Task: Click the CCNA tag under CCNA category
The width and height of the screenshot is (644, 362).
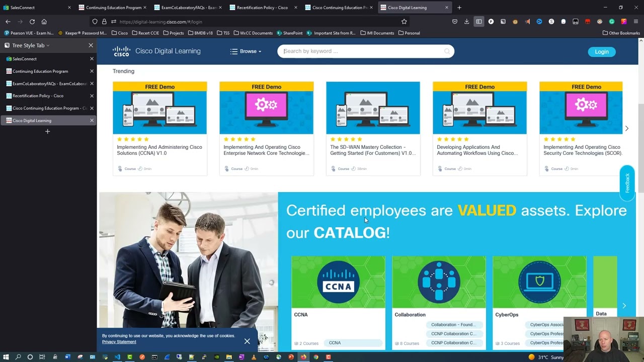Action: tap(352, 343)
